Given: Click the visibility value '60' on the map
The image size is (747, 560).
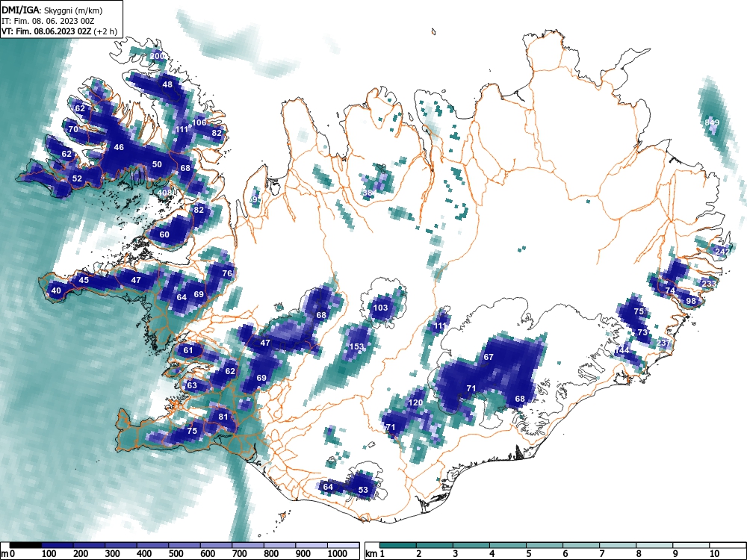Looking at the screenshot, I should 164,234.
